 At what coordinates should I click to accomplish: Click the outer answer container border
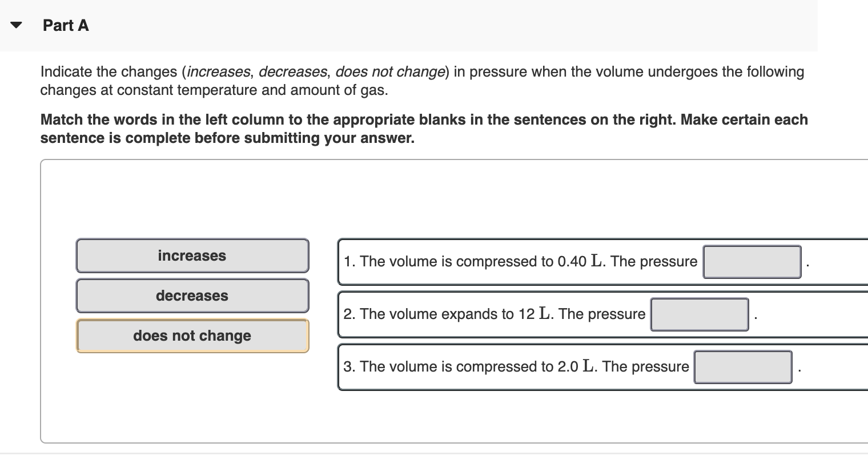(x=41, y=300)
